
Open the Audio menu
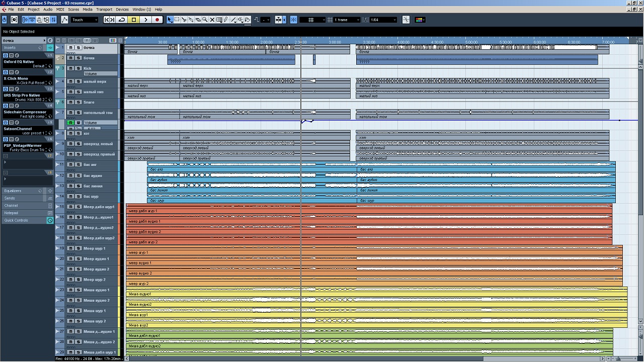pyautogui.click(x=48, y=10)
